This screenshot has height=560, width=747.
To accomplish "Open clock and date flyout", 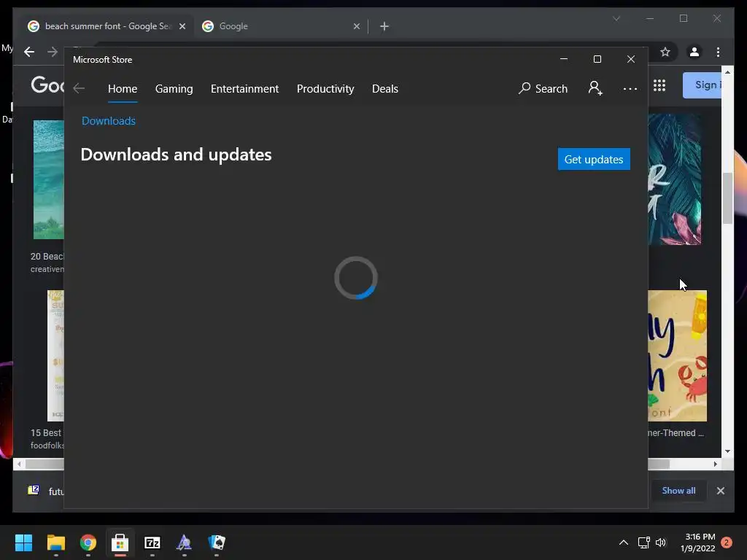I will (x=697, y=542).
